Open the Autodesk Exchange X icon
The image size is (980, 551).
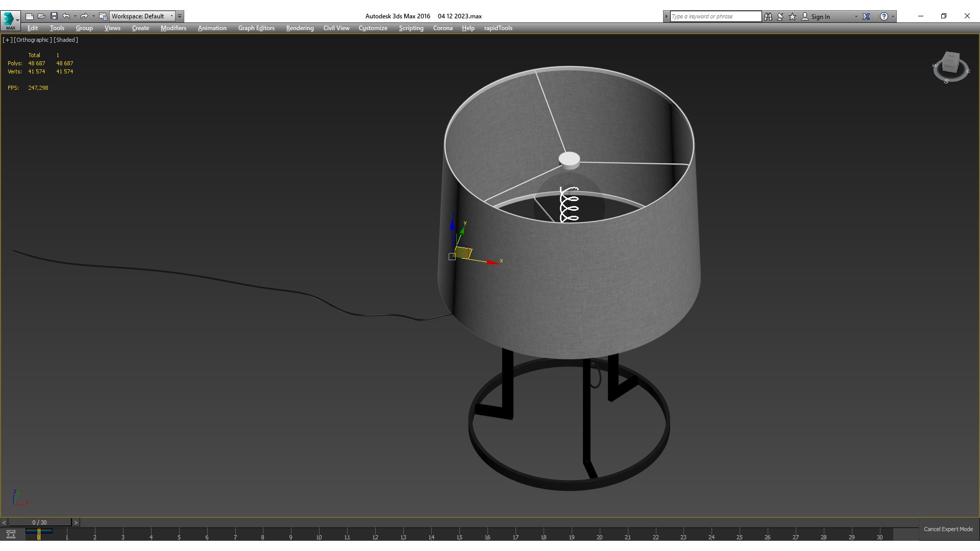click(x=866, y=16)
